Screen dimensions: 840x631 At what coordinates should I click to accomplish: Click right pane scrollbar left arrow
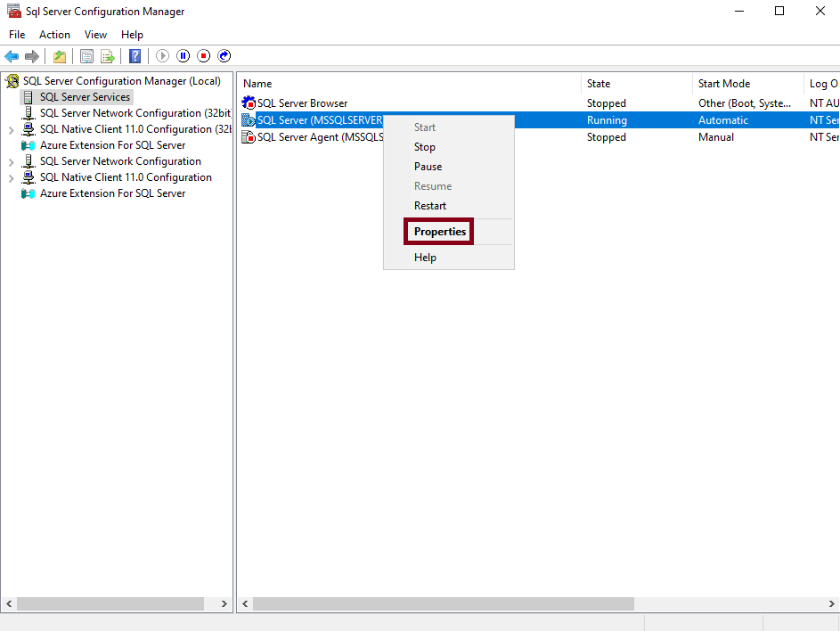pos(245,603)
